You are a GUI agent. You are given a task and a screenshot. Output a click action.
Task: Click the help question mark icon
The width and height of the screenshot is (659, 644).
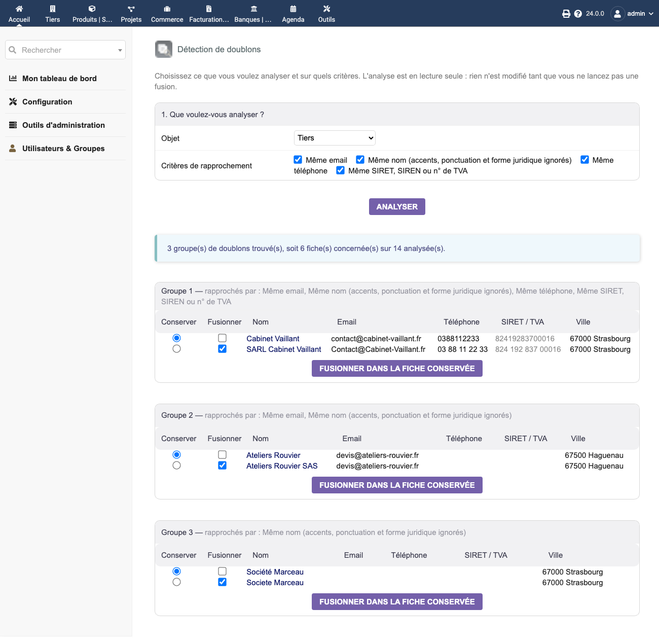pos(578,14)
